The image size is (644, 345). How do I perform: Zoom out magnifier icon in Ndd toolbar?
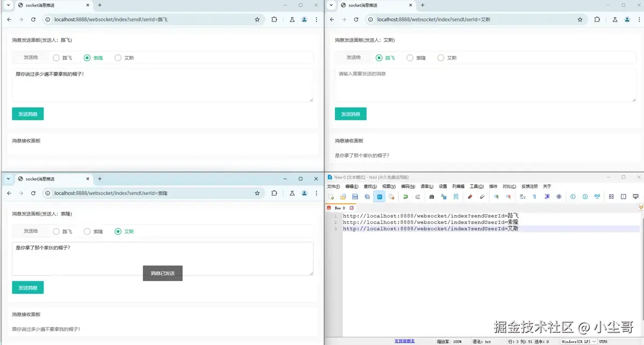click(508, 197)
